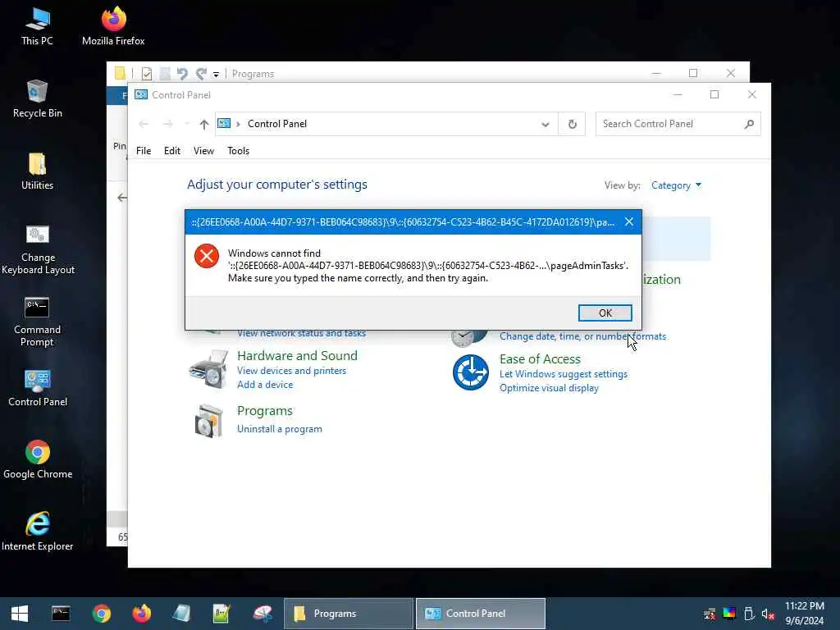Select the Internet Explorer desktop shortcut

[x=38, y=532]
